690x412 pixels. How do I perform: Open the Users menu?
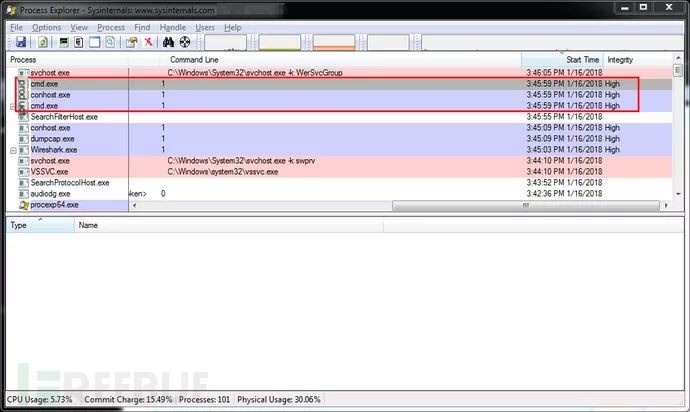click(x=205, y=27)
